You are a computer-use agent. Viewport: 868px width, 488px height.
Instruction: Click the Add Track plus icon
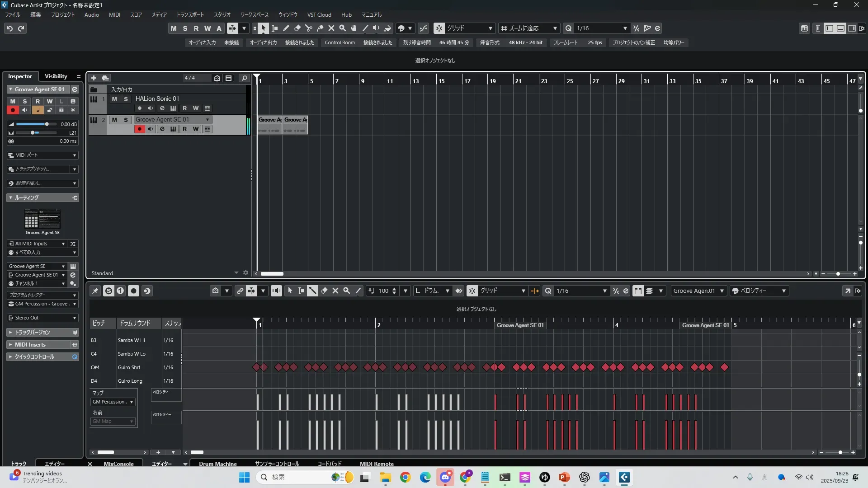tap(94, 78)
